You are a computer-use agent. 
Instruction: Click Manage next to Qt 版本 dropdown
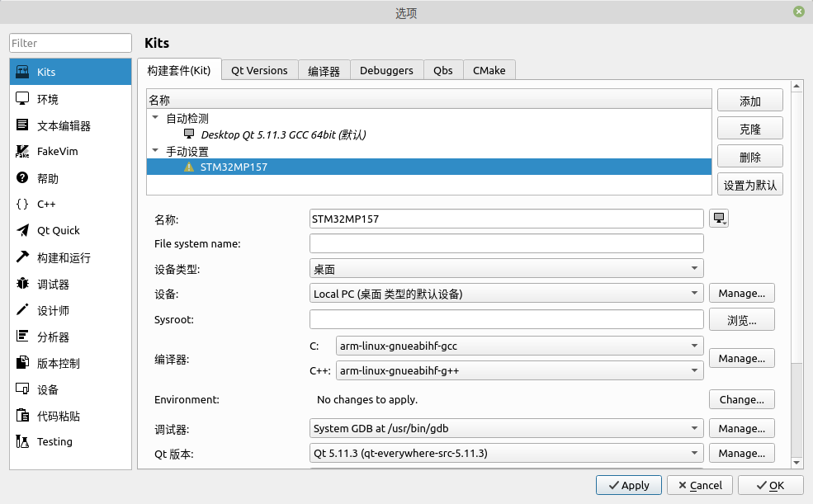(742, 453)
